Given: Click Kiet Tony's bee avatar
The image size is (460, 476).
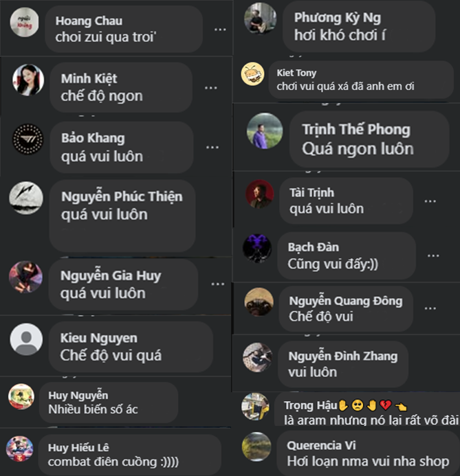Looking at the screenshot, I should point(252,73).
